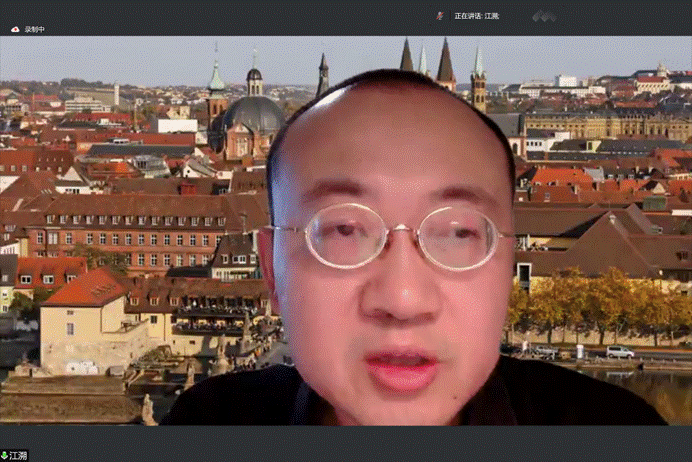This screenshot has width=692, height=462.
Task: Click the green microphone icon beside 江溯
Action: tap(6, 456)
